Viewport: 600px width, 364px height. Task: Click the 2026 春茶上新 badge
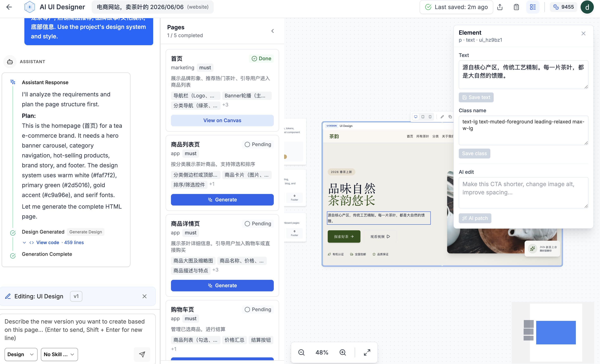click(341, 172)
